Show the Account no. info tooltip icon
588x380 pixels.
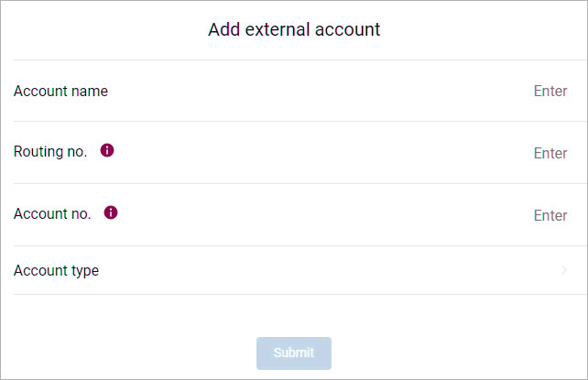coord(111,212)
